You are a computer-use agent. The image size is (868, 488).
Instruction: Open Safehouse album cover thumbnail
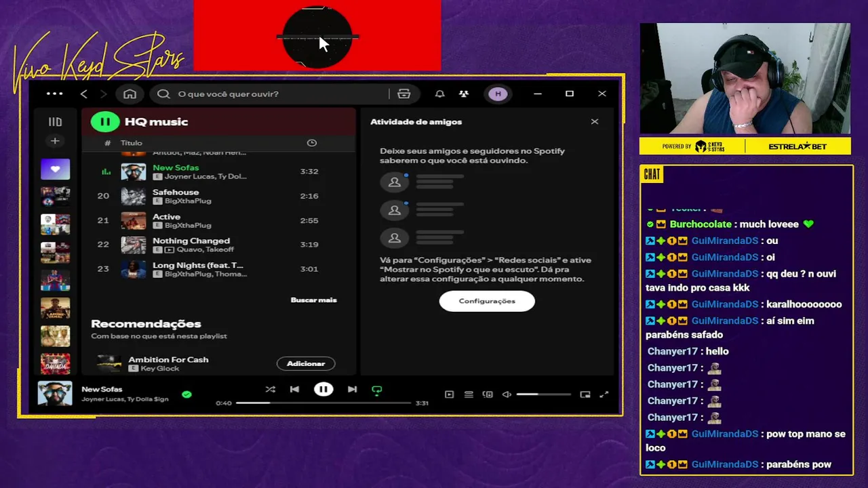[x=133, y=196]
